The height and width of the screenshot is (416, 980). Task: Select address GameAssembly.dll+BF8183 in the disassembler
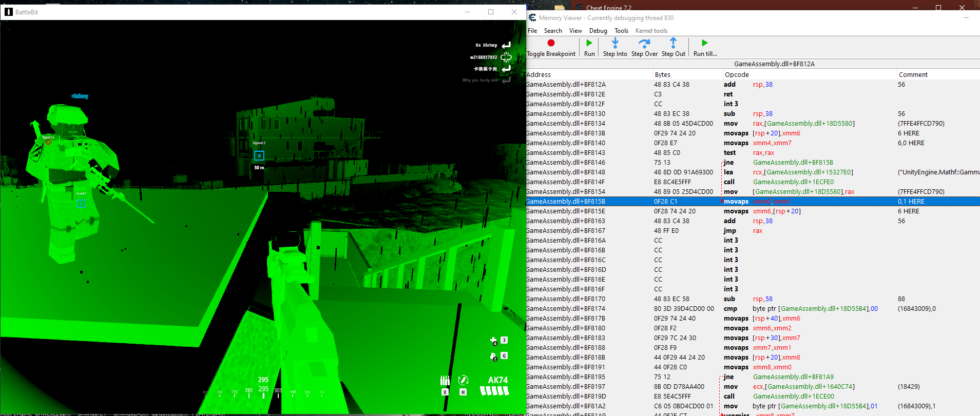(x=566, y=338)
